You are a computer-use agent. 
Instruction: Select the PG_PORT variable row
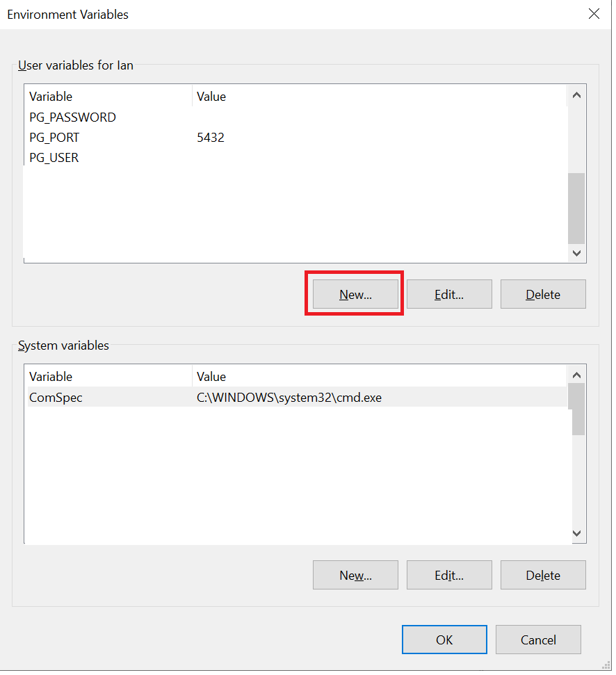pos(54,138)
